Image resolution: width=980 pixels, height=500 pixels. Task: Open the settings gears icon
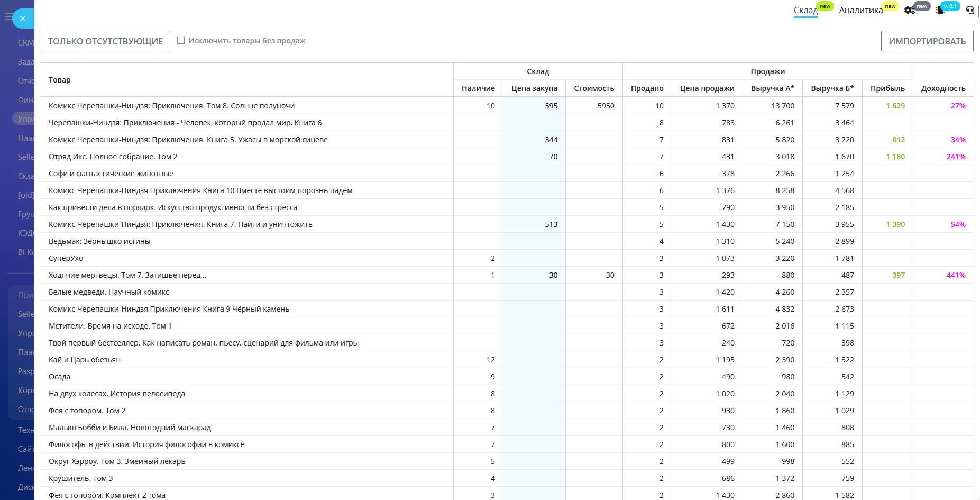click(x=909, y=10)
